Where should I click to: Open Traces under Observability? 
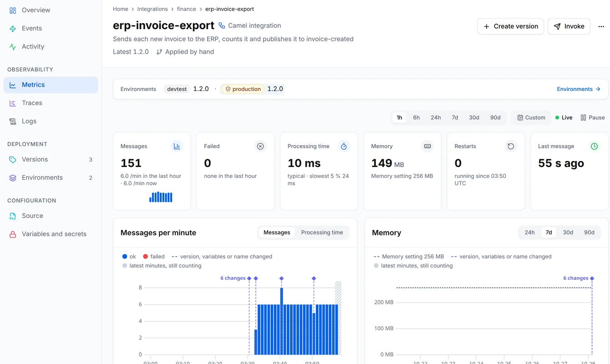[51, 103]
